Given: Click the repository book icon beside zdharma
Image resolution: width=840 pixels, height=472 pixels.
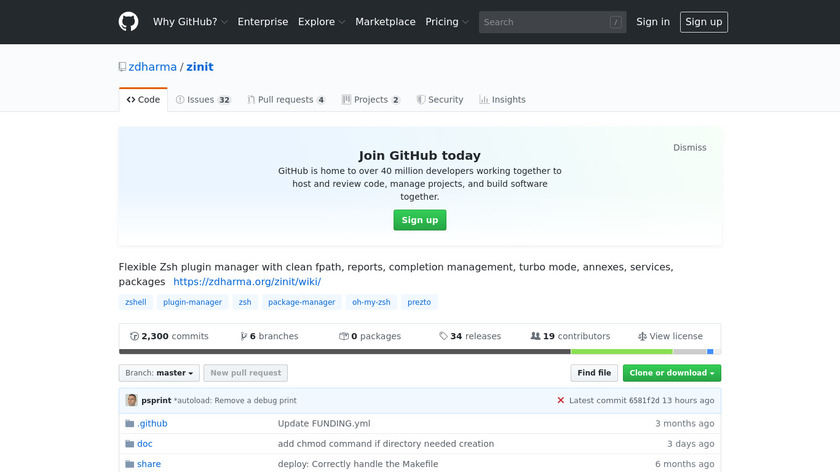Looking at the screenshot, I should [x=122, y=67].
